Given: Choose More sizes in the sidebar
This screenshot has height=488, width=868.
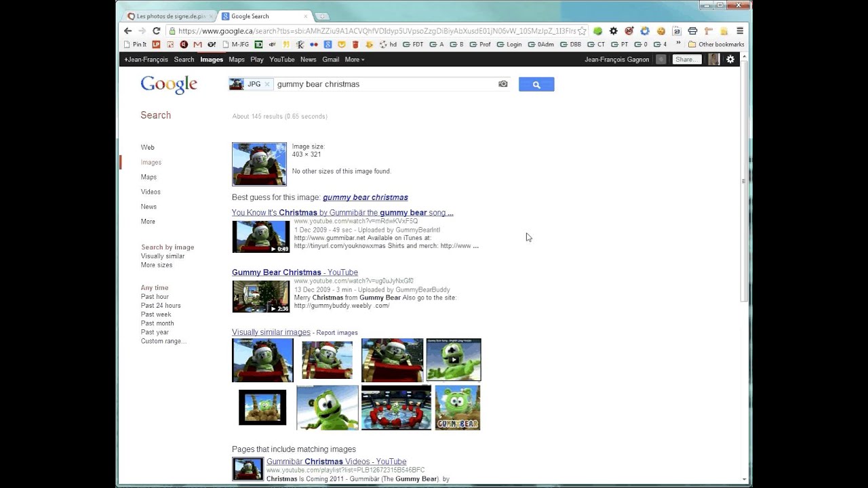Looking at the screenshot, I should tap(157, 265).
